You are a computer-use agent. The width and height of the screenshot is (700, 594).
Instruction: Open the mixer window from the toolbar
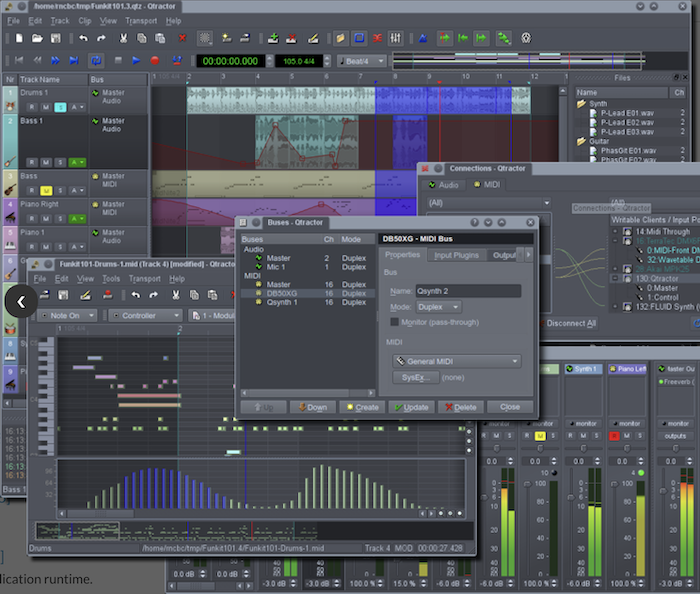(x=395, y=38)
